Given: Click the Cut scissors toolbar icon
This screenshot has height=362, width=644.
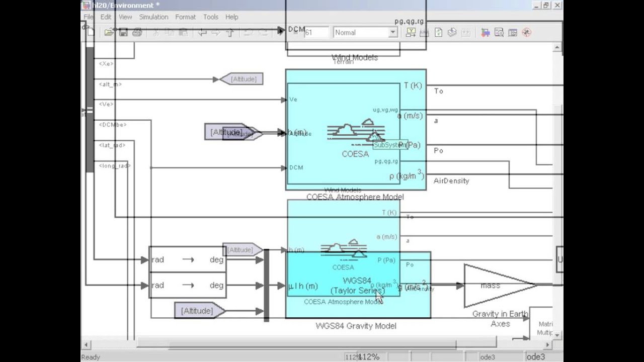Looking at the screenshot, I should (x=156, y=32).
